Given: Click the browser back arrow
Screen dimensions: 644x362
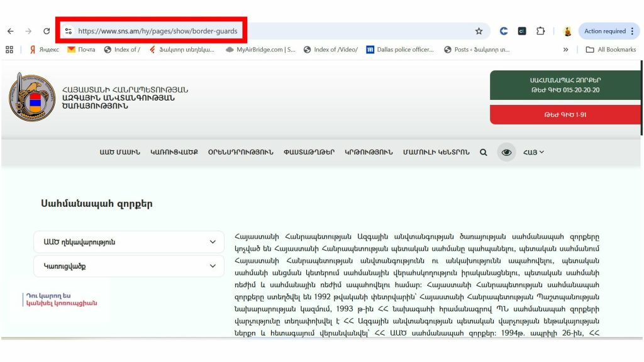Looking at the screenshot, I should [x=11, y=31].
